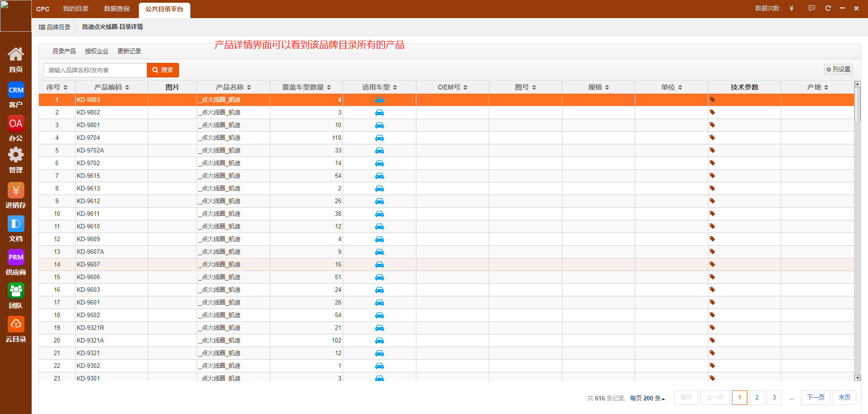Click the car icon for KD-9321A
This screenshot has height=414, width=868.
coord(379,340)
